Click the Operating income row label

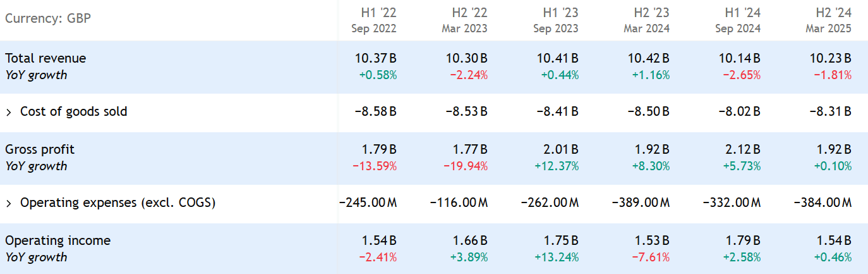tap(57, 240)
